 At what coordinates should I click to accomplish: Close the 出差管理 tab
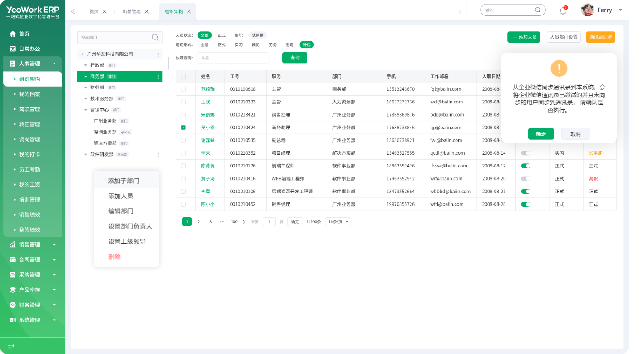point(147,11)
